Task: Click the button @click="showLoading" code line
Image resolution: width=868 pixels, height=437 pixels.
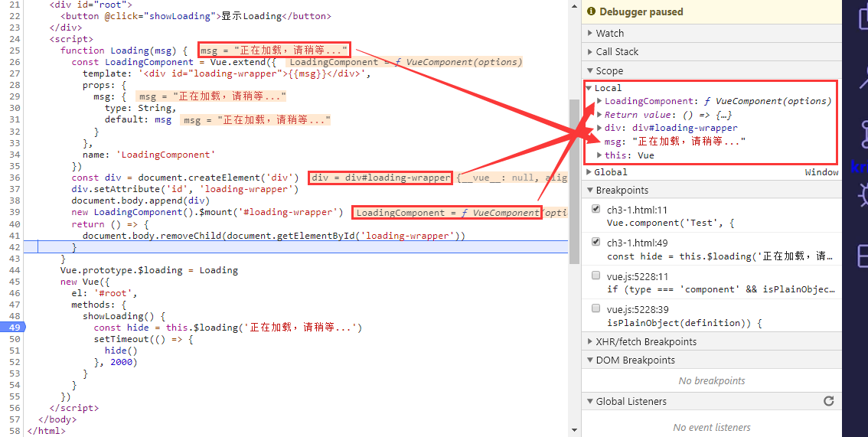Action: pyautogui.click(x=196, y=16)
